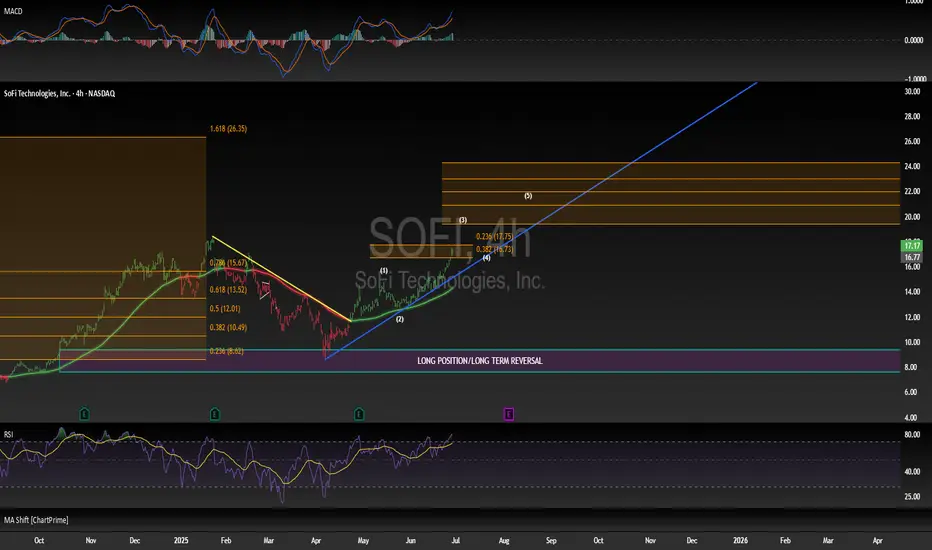Click the 20.00 price axis label

point(912,217)
